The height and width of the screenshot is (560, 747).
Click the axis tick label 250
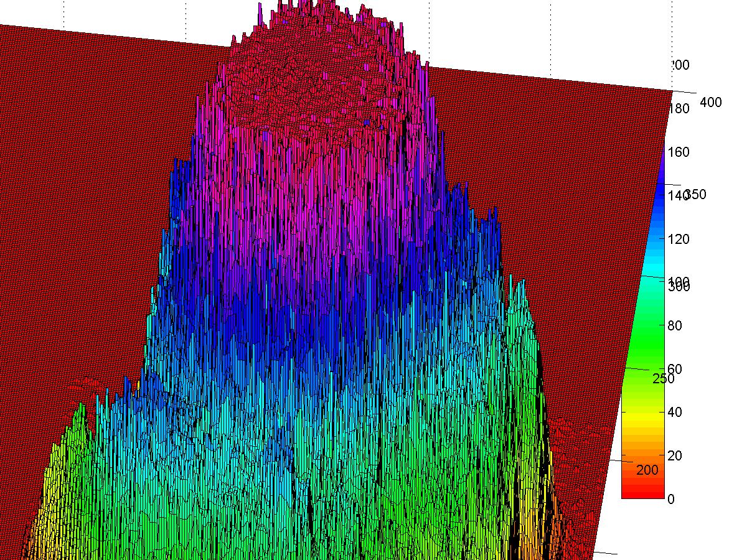click(x=664, y=379)
